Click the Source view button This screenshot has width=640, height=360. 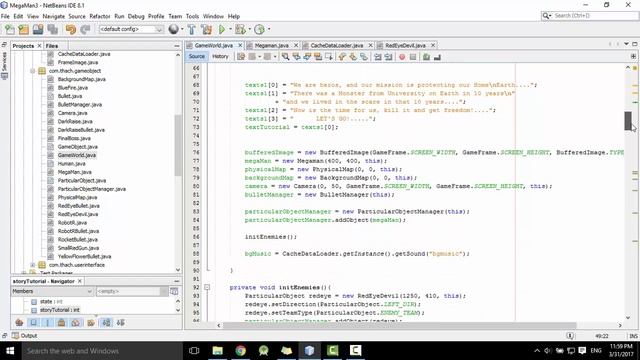pyautogui.click(x=197, y=57)
